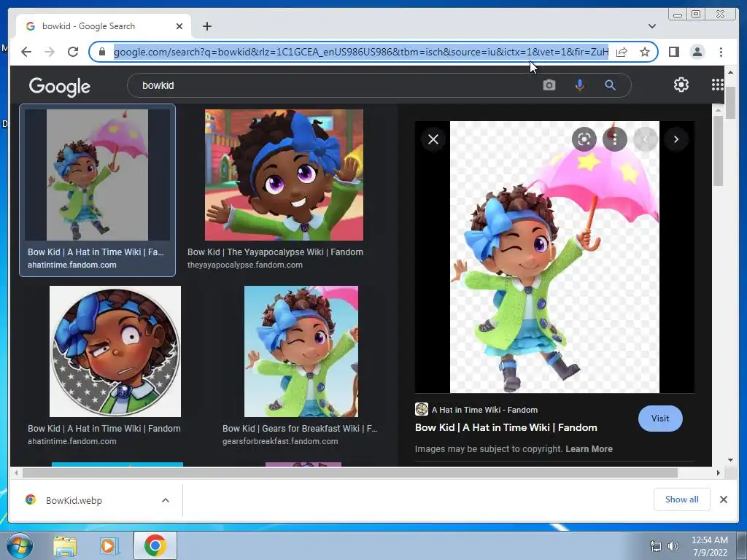This screenshot has height=560, width=747.
Task: View site information via lock icon
Action: tap(102, 52)
